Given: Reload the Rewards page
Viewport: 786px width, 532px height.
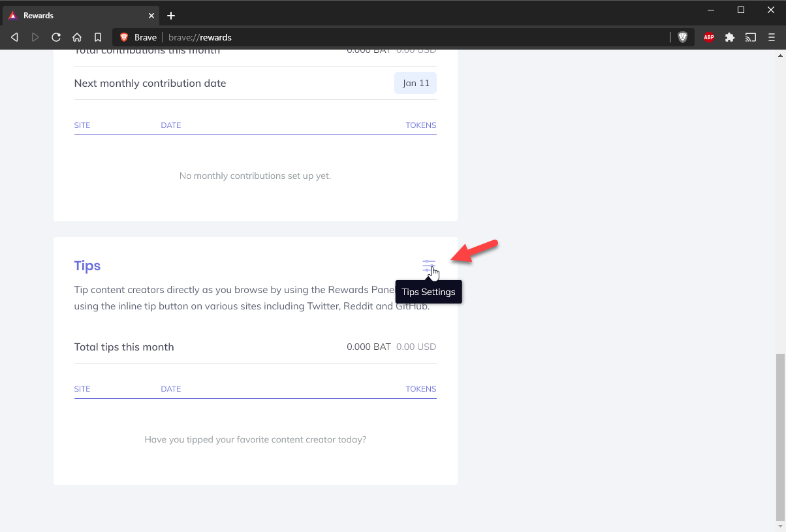Looking at the screenshot, I should click(56, 37).
